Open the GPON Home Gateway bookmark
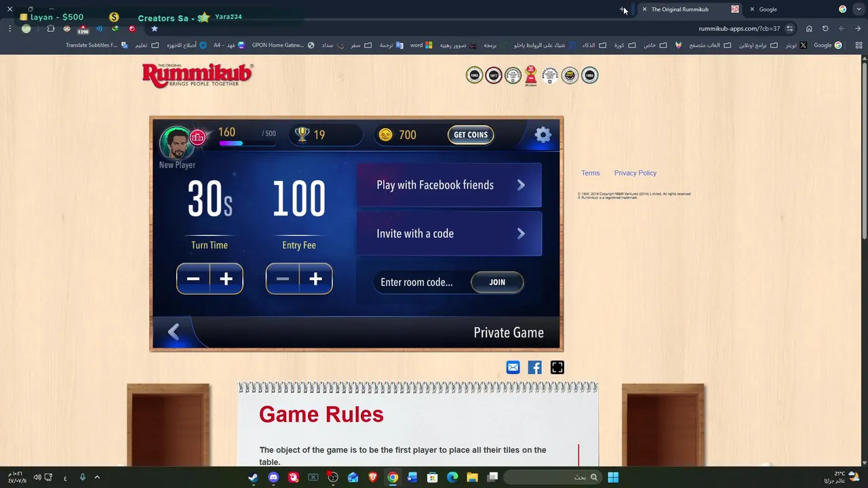868x488 pixels. coord(283,45)
